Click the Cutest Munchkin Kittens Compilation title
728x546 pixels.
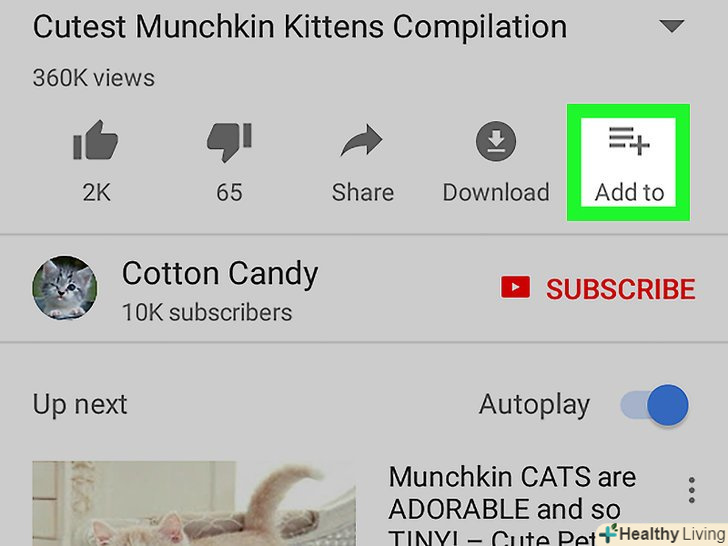click(x=300, y=26)
